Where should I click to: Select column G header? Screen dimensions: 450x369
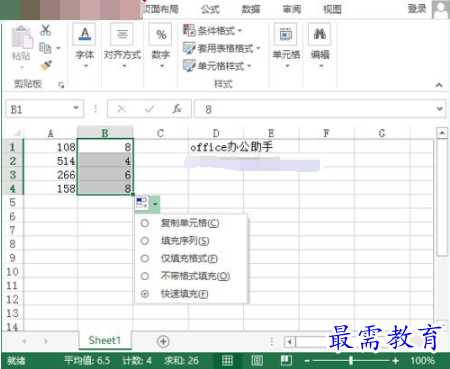click(382, 133)
